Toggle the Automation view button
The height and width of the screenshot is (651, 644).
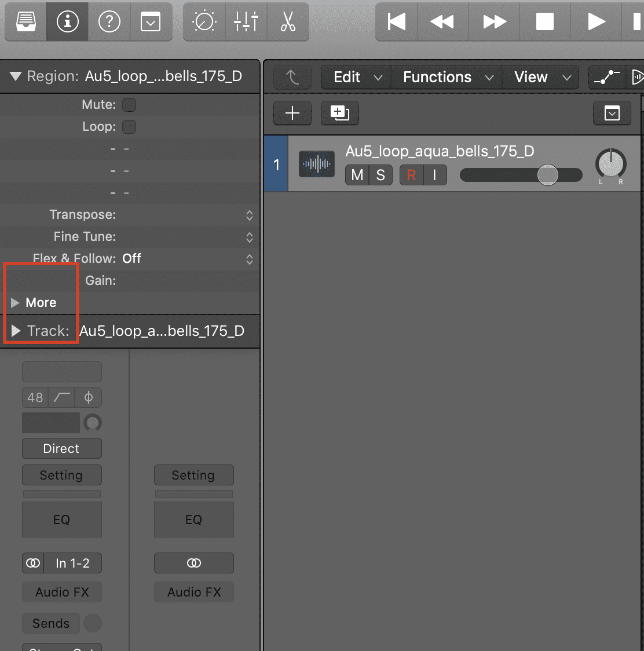click(x=606, y=77)
